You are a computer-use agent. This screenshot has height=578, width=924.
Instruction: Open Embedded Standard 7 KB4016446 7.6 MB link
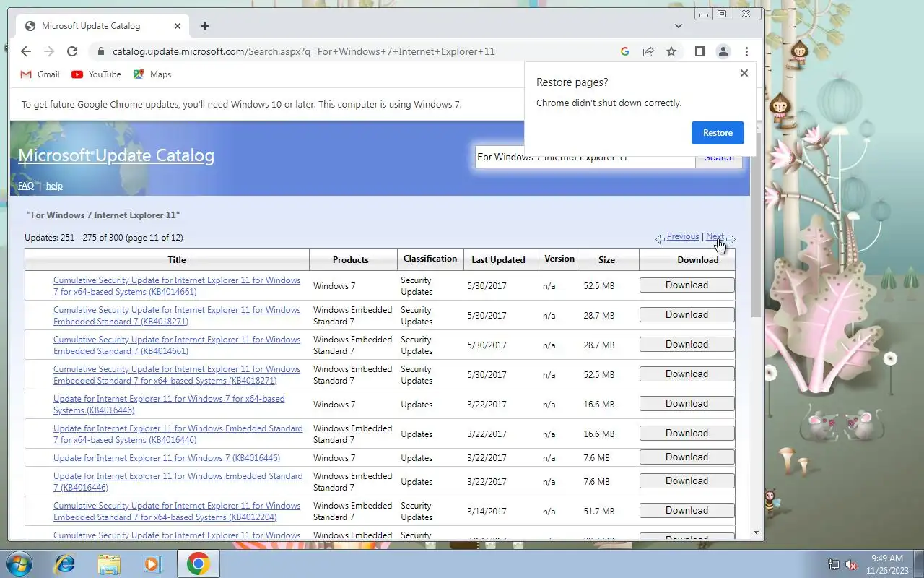tap(178, 482)
